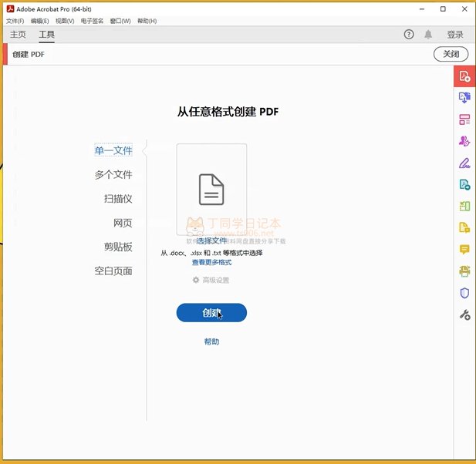The image size is (476, 464).
Task: Open the 文件(F) menu
Action: (15, 21)
